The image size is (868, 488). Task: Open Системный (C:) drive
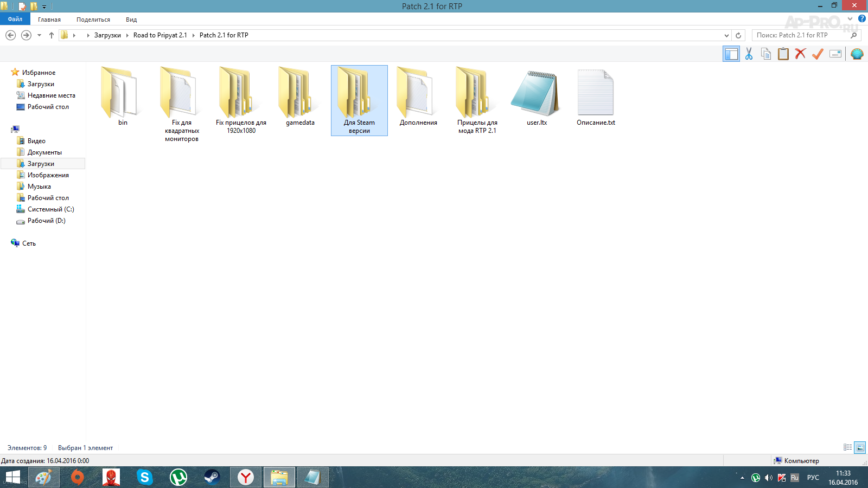click(50, 209)
